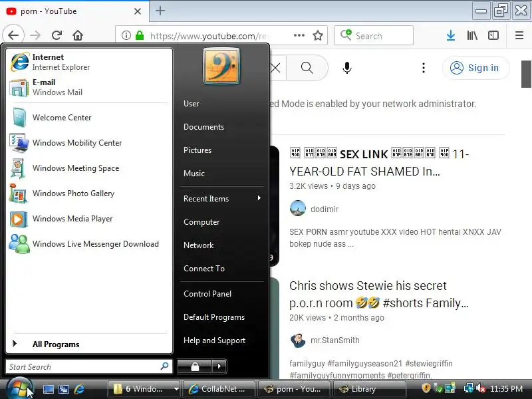Open Welcome Center
Screen dimensions: 532x399
89,118
